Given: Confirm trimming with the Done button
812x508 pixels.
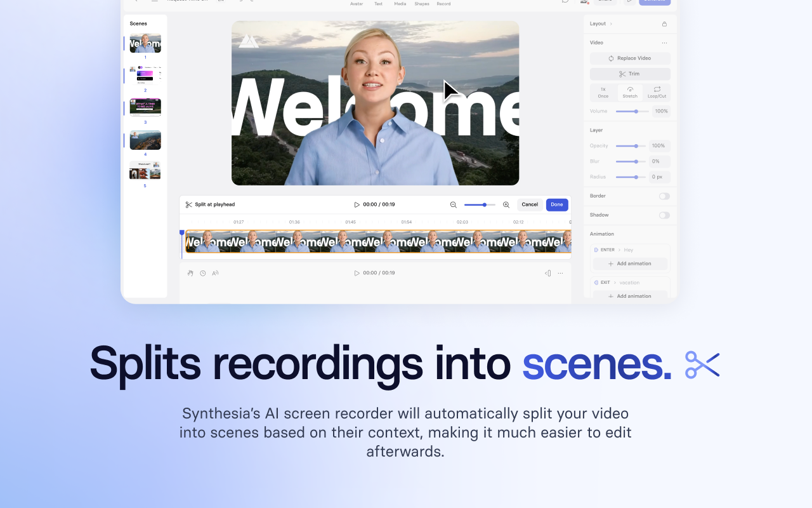Looking at the screenshot, I should (x=557, y=204).
